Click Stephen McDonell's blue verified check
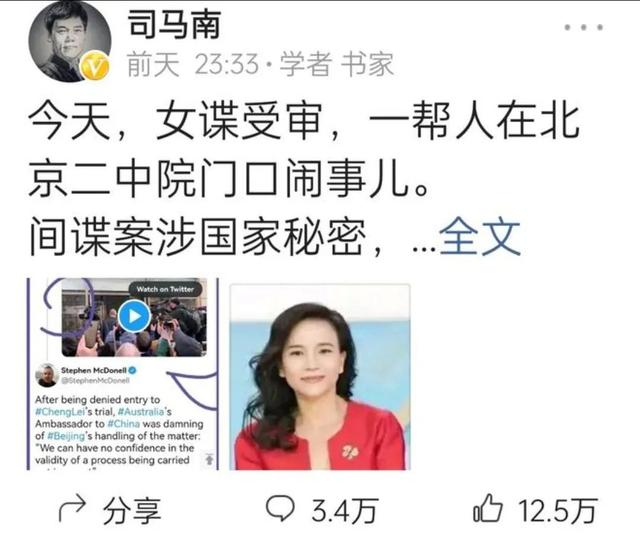The image size is (640, 533). pos(132,371)
